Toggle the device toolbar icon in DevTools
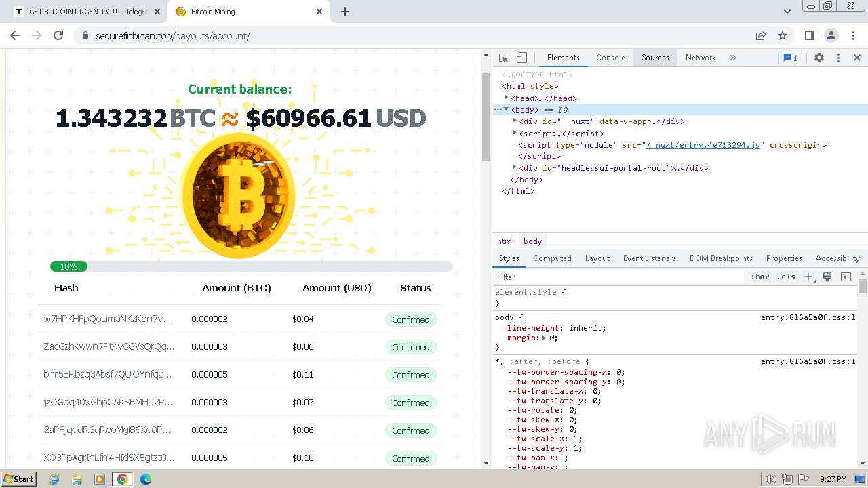 point(521,58)
